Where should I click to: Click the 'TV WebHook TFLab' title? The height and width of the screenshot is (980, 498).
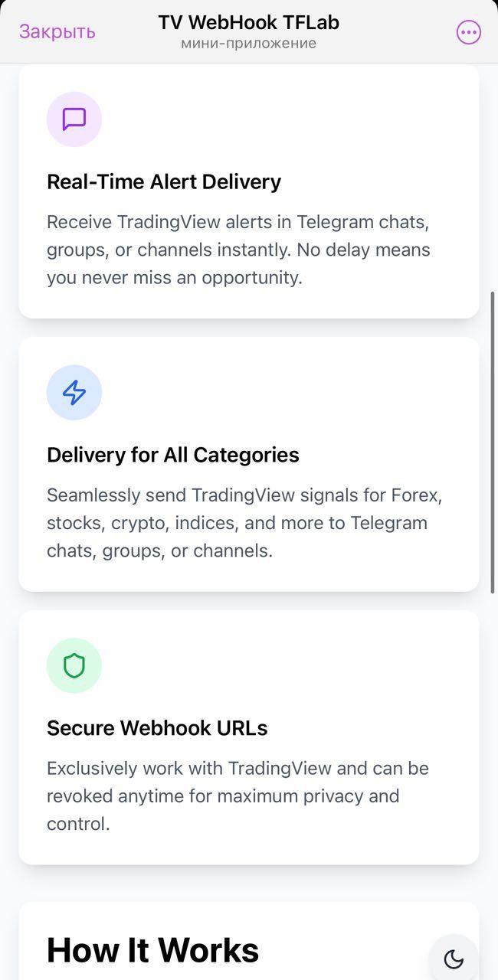[x=249, y=23]
